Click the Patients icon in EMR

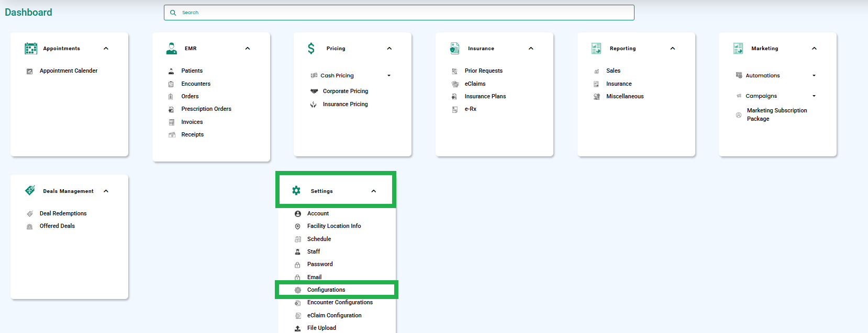pyautogui.click(x=171, y=71)
